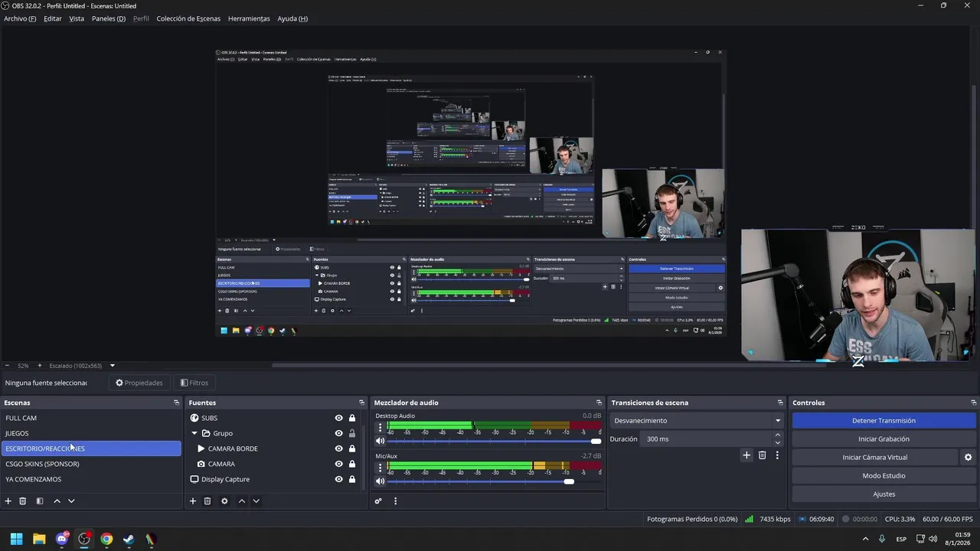The height and width of the screenshot is (551, 980).
Task: Delete the selected scene with the trash icon
Action: coord(23,501)
